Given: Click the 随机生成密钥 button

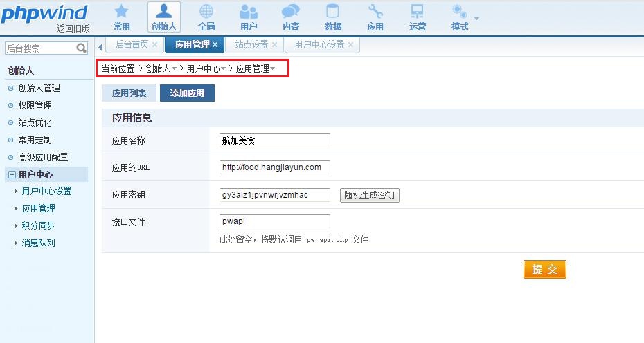Looking at the screenshot, I should [x=370, y=195].
